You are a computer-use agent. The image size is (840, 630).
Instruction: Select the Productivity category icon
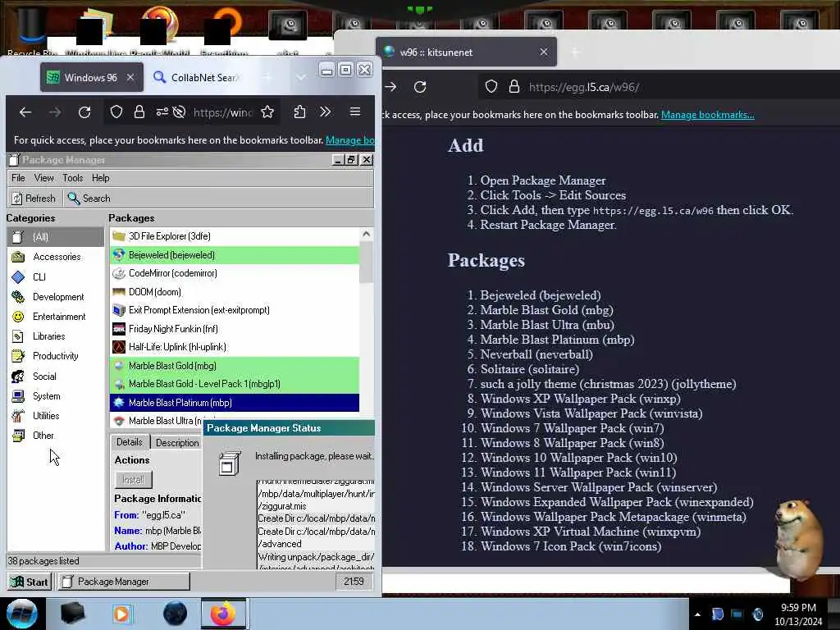point(18,356)
